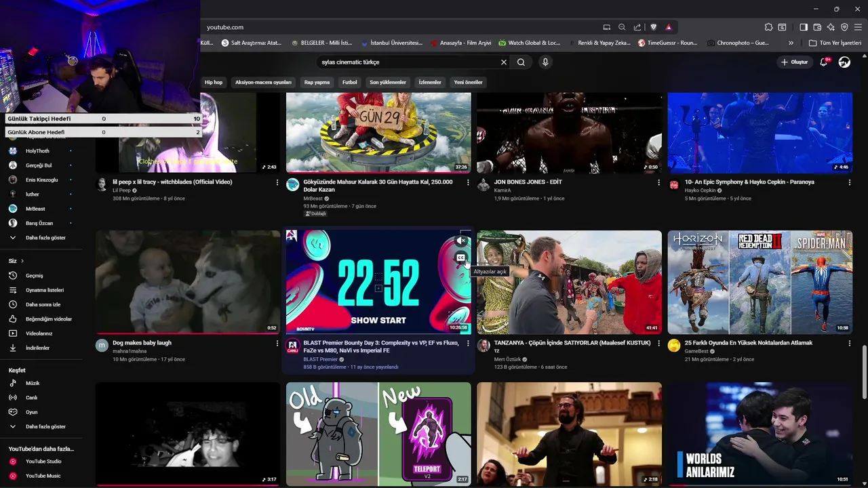The height and width of the screenshot is (488, 868).
Task: Open options menu for BLAST Premier Bounty video
Action: pyautogui.click(x=467, y=344)
